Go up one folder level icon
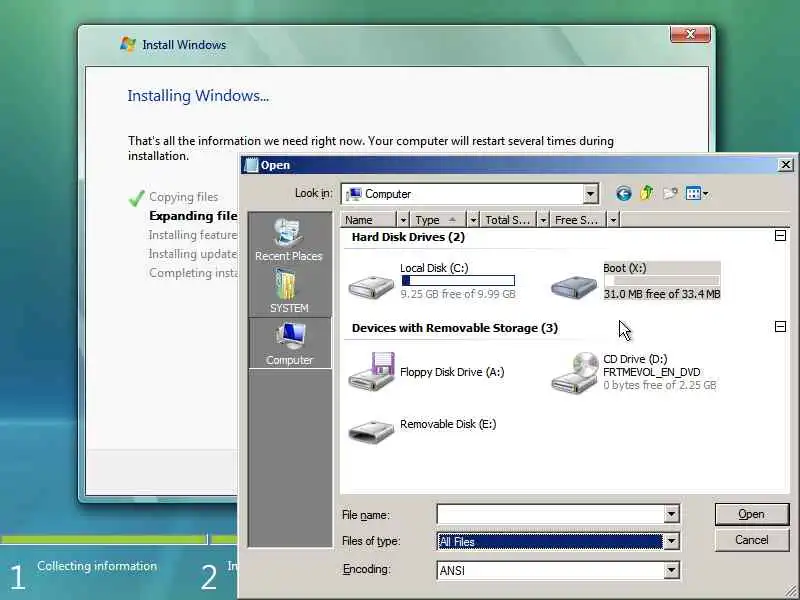 coord(647,193)
